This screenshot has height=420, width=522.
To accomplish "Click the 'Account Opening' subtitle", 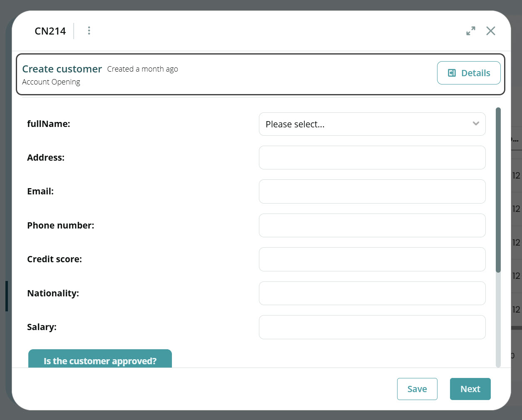I will (51, 82).
